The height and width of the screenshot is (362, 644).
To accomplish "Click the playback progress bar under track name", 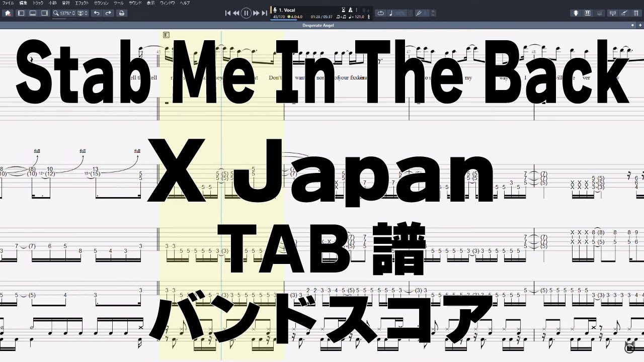I will tap(283, 20).
